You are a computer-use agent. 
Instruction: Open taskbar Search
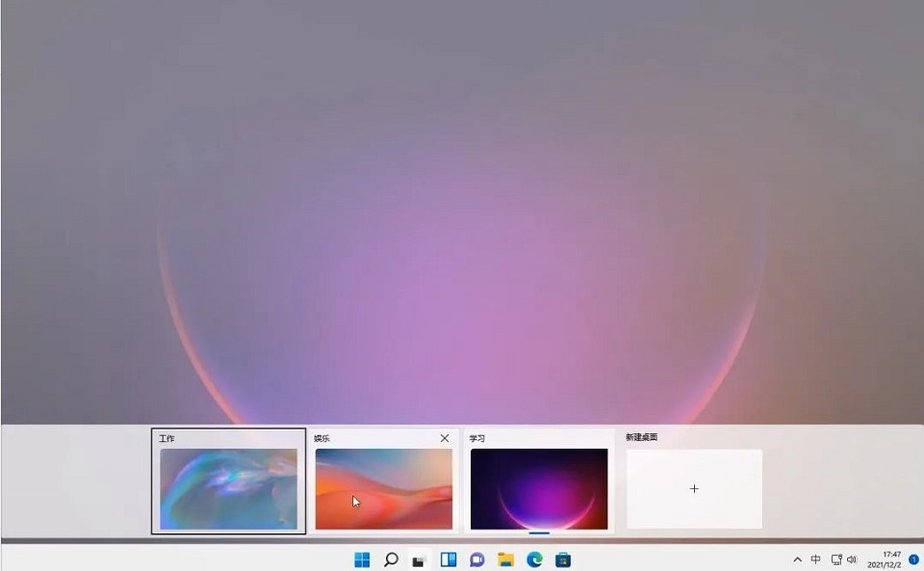point(391,559)
